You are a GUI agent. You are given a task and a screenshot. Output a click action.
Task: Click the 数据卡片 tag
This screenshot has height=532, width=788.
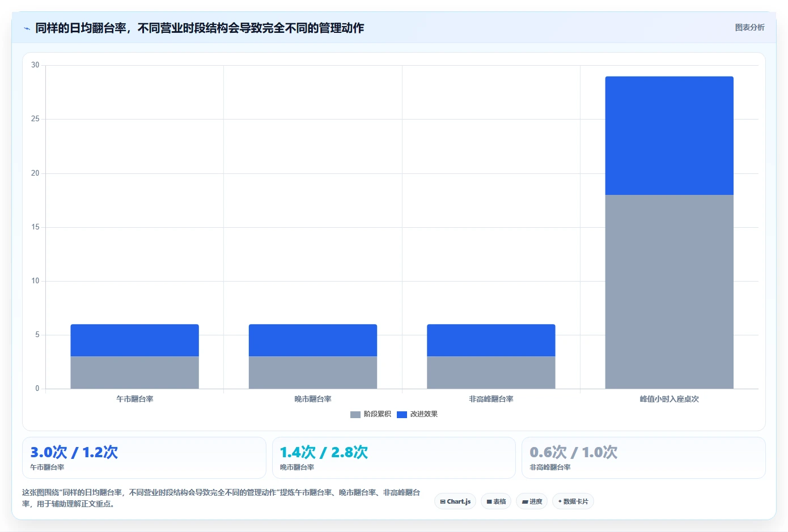573,501
